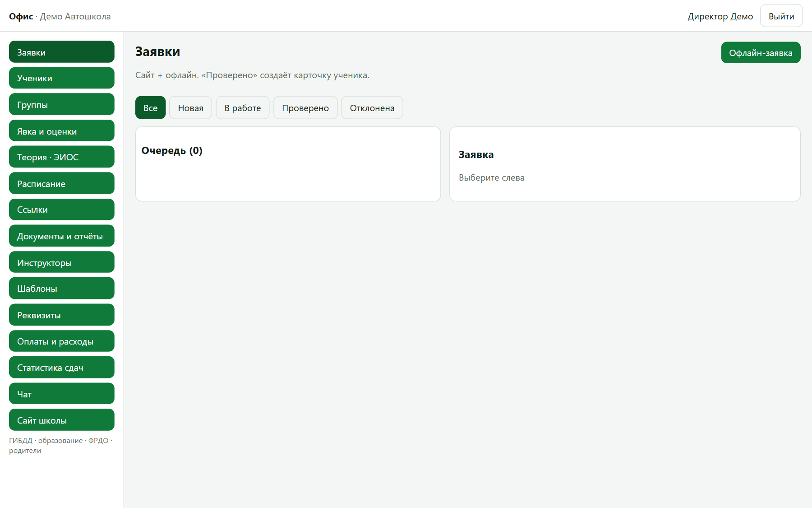Select Инструкторы in the sidebar
The height and width of the screenshot is (508, 812).
click(x=62, y=262)
